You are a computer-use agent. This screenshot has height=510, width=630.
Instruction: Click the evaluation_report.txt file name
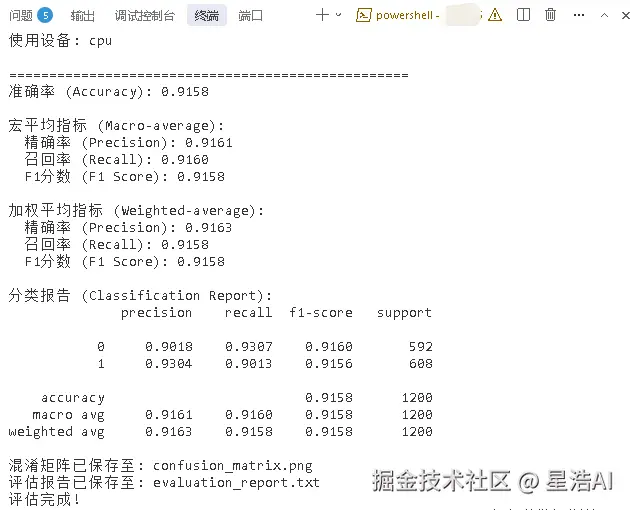click(x=236, y=483)
